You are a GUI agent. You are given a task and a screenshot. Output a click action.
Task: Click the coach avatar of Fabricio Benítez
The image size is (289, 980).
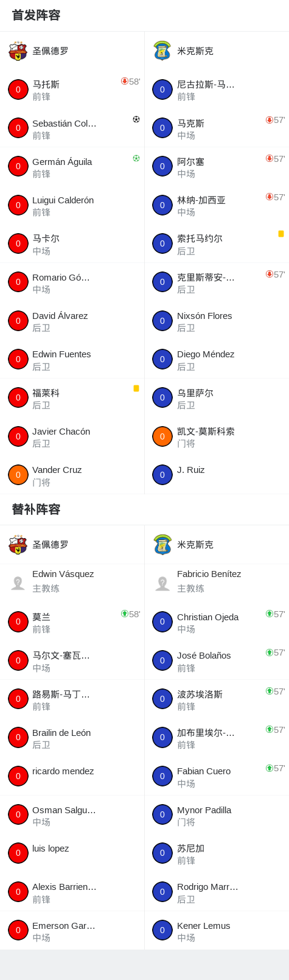coord(162,583)
